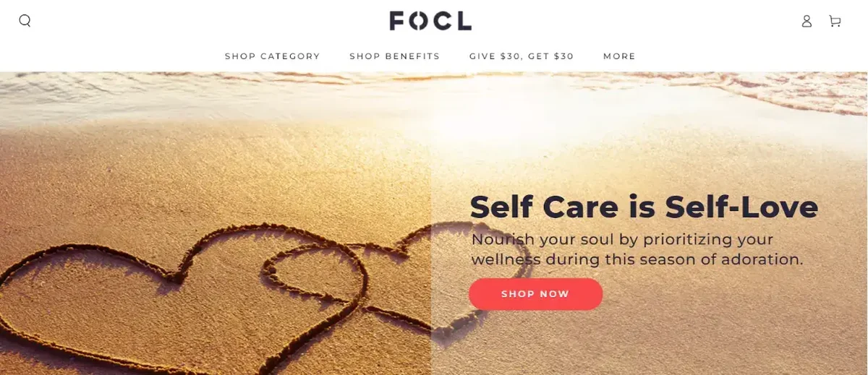Viewport: 868px width, 375px height.
Task: Open the search magnifier icon
Action: pyautogui.click(x=25, y=21)
